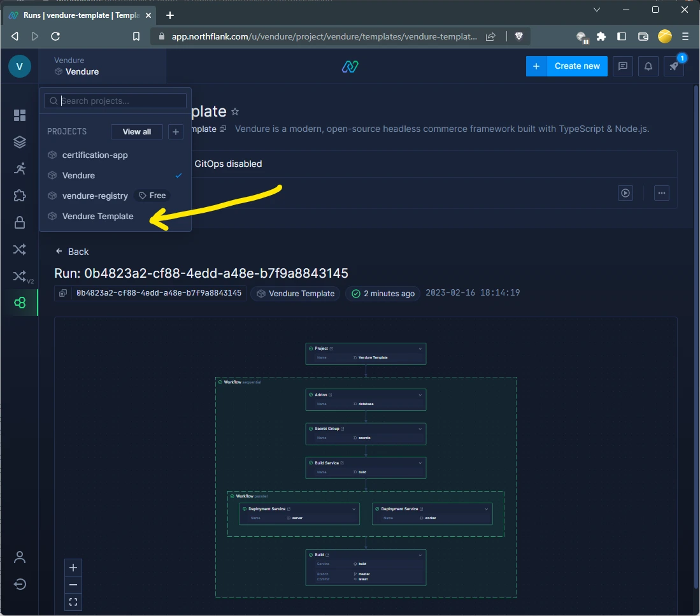Open the dashboard icon in sidebar
The width and height of the screenshot is (700, 616).
point(20,115)
